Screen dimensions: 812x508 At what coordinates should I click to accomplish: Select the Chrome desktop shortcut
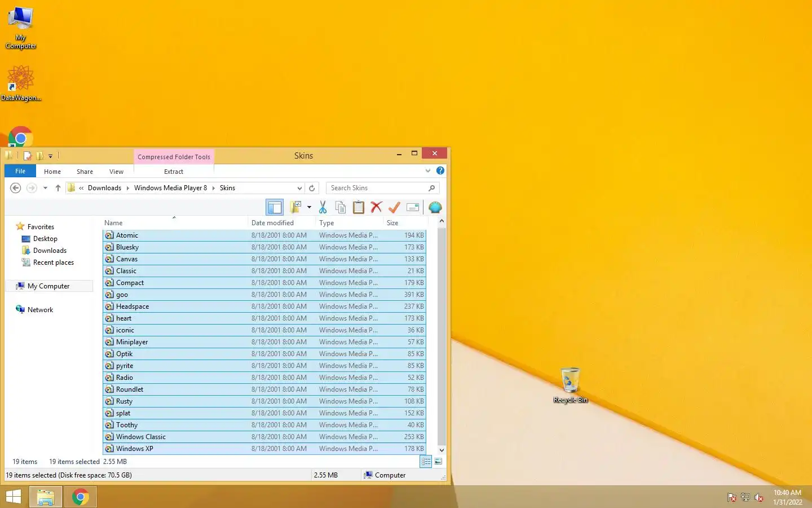[21, 137]
